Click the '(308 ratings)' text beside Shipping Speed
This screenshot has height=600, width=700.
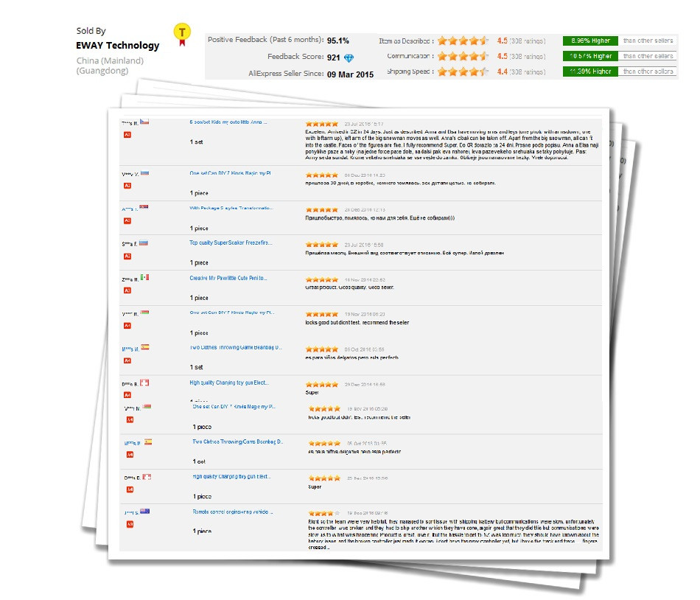[535, 71]
